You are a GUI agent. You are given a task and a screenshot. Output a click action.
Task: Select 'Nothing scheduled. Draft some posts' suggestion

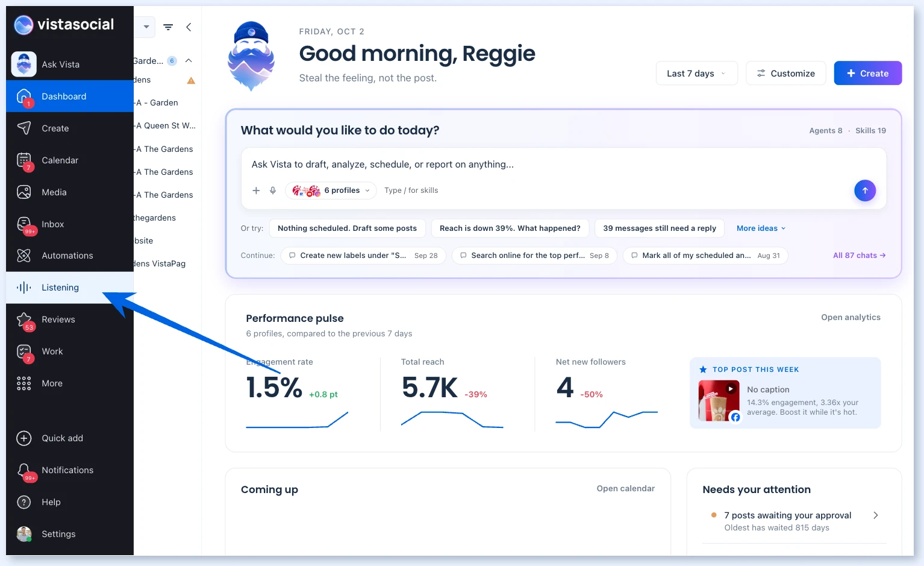point(347,228)
